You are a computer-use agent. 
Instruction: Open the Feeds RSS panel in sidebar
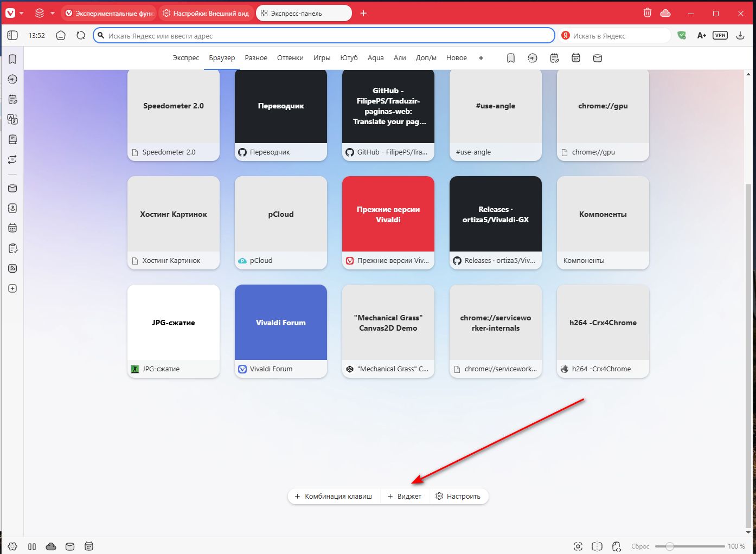12,268
